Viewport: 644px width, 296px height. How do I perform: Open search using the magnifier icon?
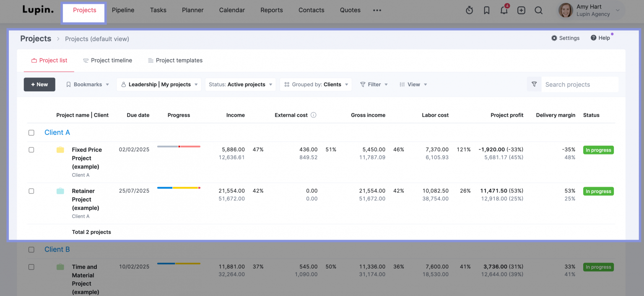(538, 10)
